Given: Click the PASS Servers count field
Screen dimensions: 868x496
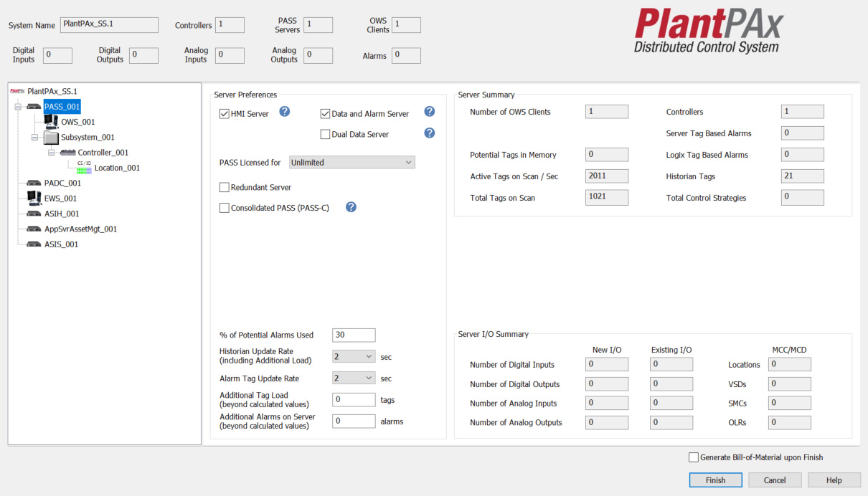Looking at the screenshot, I should coord(318,24).
